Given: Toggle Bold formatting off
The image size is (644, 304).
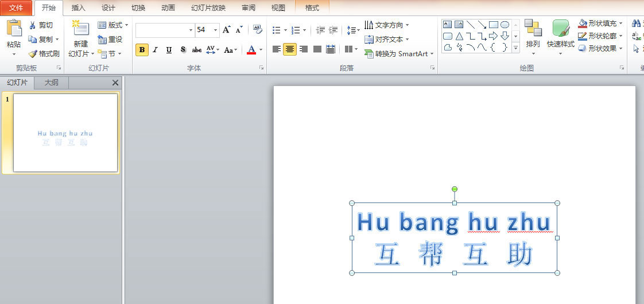Looking at the screenshot, I should point(142,50).
